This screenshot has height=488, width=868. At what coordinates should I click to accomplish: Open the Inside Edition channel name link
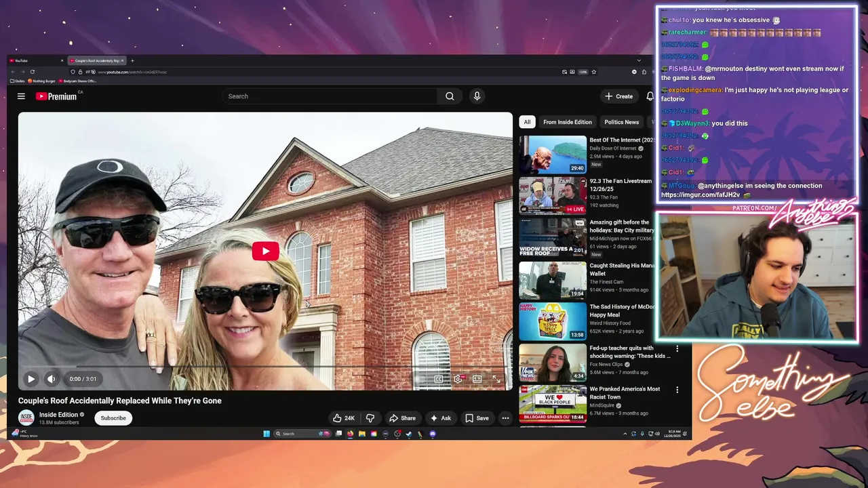pyautogui.click(x=58, y=415)
